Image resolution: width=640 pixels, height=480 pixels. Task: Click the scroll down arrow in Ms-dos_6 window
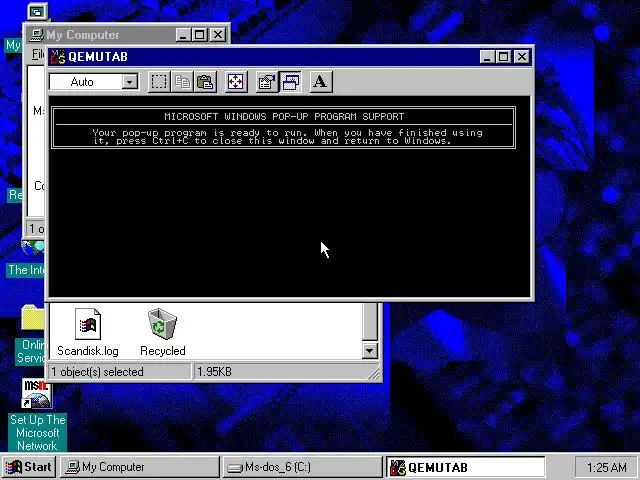(x=369, y=351)
